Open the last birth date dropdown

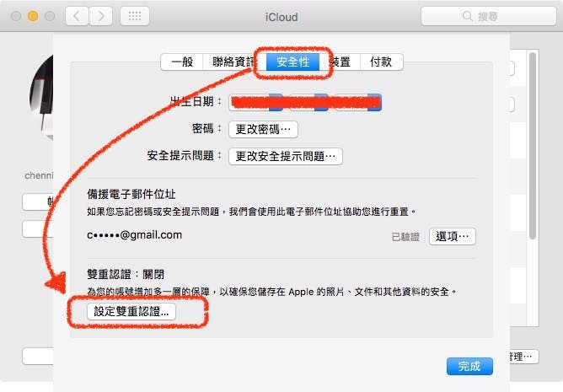(358, 102)
